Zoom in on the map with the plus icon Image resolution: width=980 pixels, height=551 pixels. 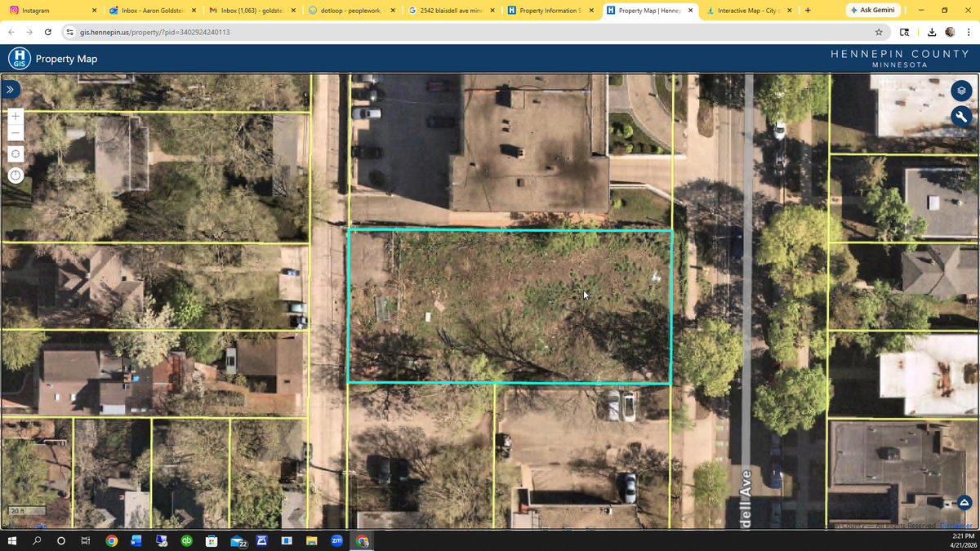click(15, 116)
